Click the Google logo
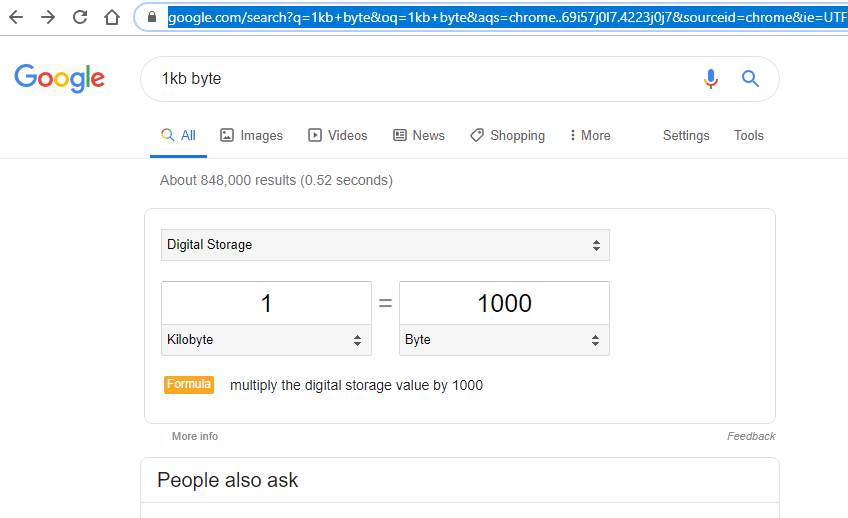The width and height of the screenshot is (848, 518). click(x=59, y=78)
